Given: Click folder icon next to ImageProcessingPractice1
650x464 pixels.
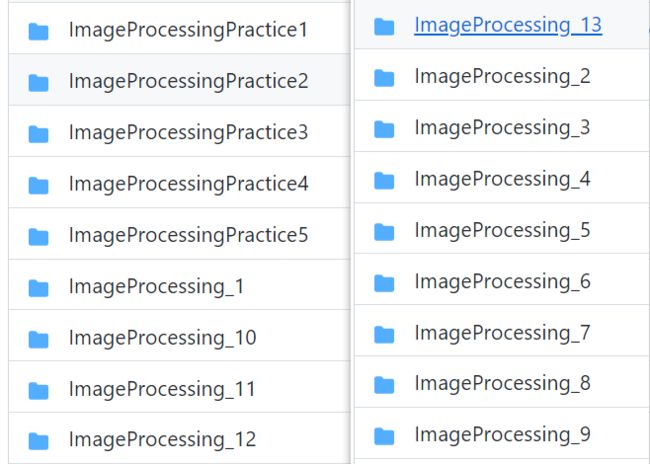Looking at the screenshot, I should (x=39, y=32).
